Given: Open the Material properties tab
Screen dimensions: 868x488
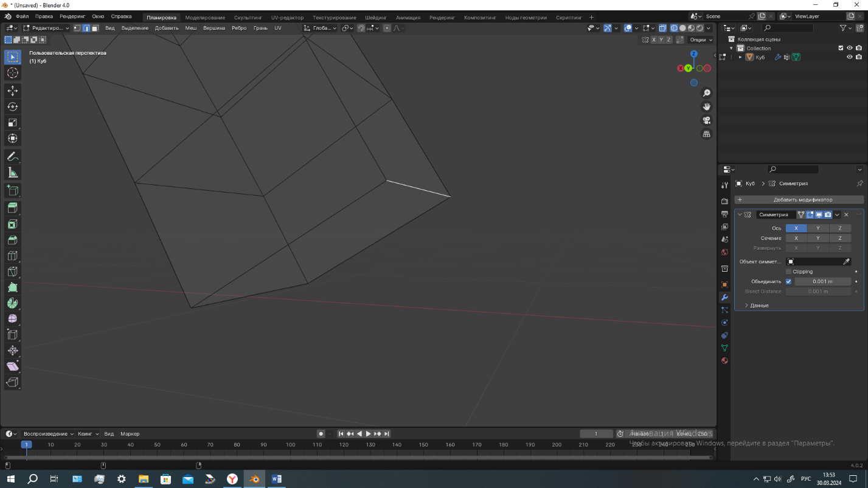Looking at the screenshot, I should click(x=724, y=360).
